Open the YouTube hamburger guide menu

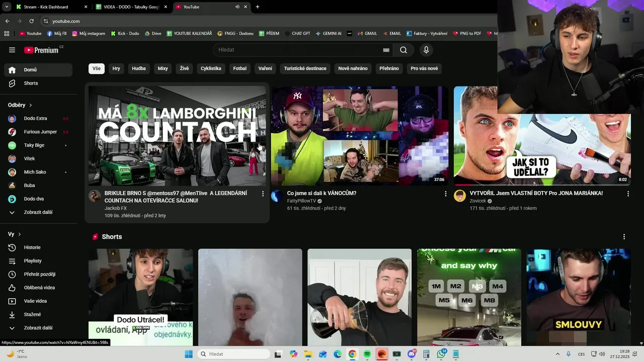point(12,50)
